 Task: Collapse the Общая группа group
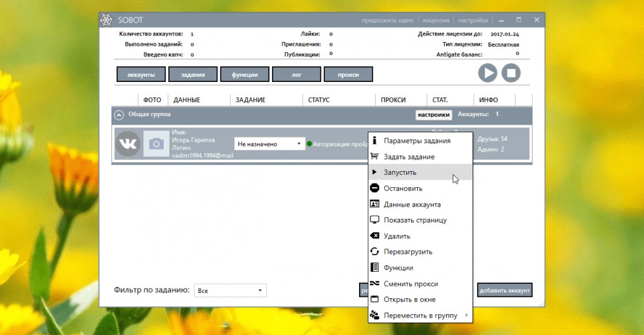point(119,115)
